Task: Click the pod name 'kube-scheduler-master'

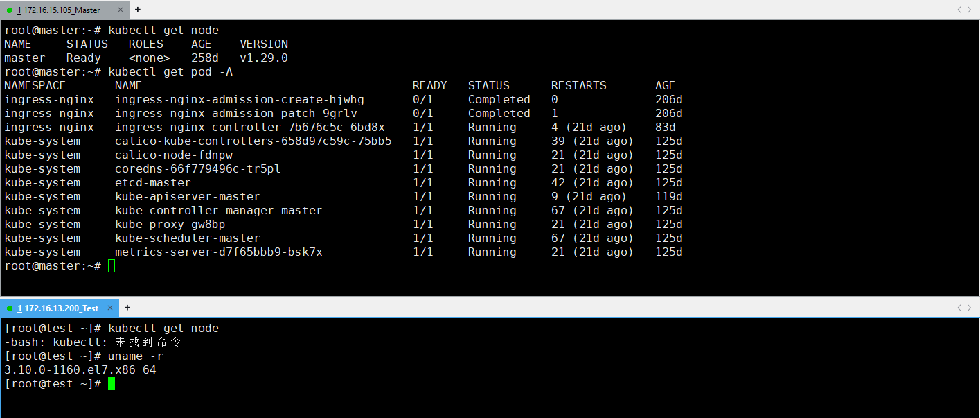Action: click(x=188, y=238)
